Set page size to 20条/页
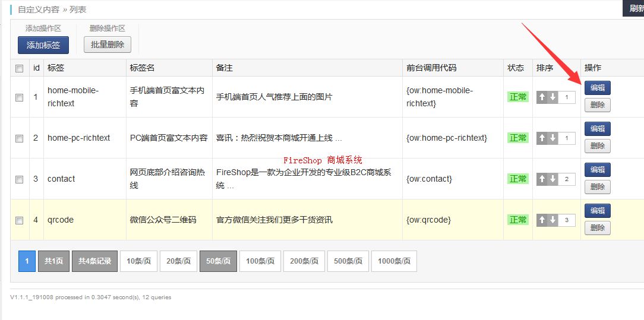The height and width of the screenshot is (320, 644). (x=179, y=261)
